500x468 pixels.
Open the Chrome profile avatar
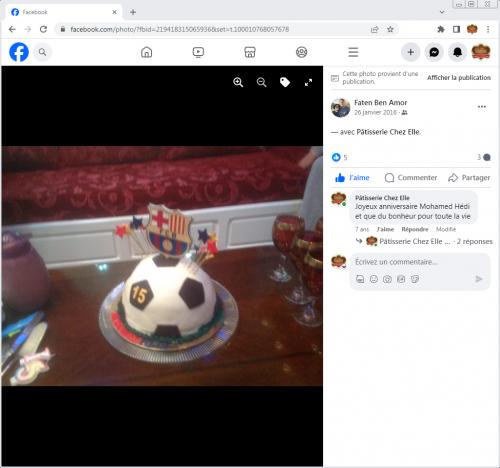coord(472,29)
